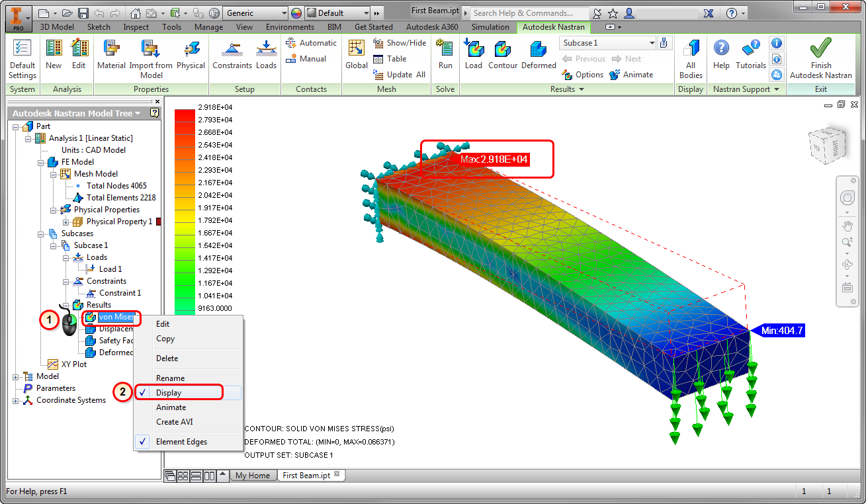This screenshot has height=504, width=866.
Task: Go to Home view icon
Action: tap(135, 13)
